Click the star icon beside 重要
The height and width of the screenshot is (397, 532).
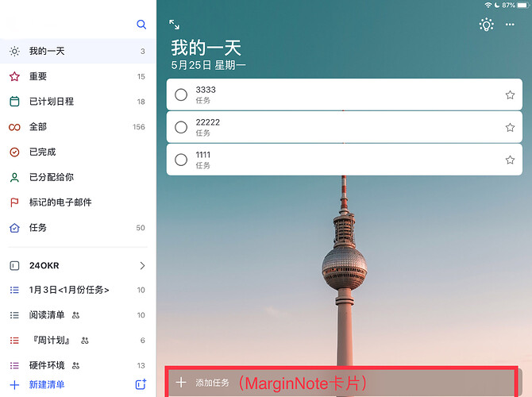(x=14, y=76)
